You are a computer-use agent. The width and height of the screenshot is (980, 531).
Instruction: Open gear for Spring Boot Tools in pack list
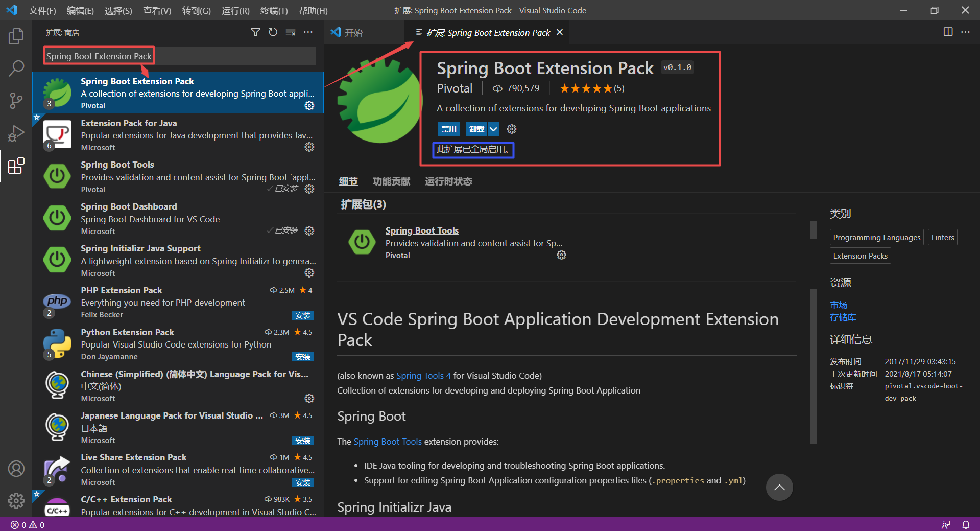pyautogui.click(x=561, y=255)
